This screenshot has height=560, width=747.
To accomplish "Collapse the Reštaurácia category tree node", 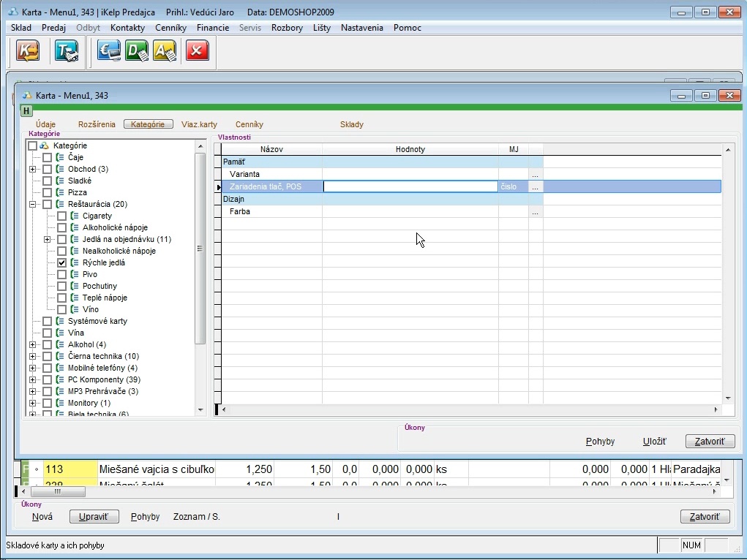I will (x=33, y=205).
